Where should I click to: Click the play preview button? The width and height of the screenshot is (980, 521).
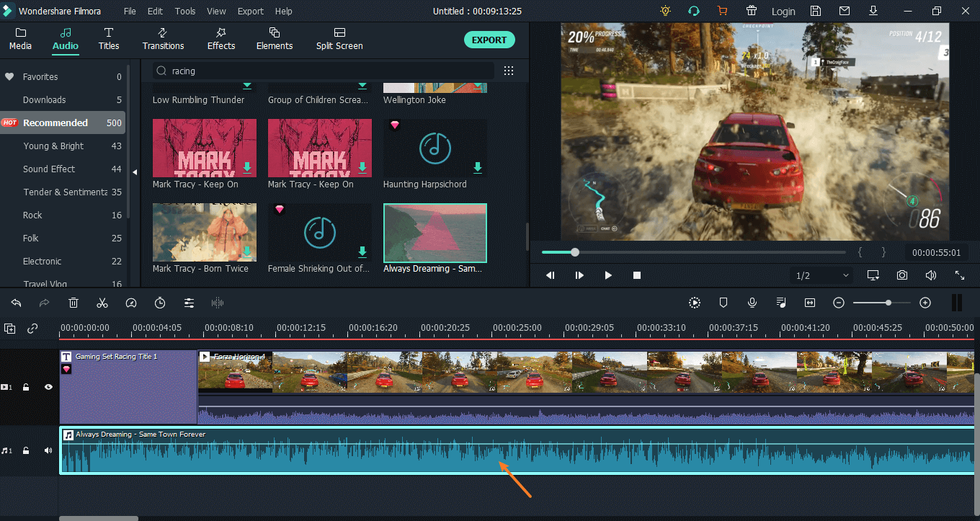(608, 275)
